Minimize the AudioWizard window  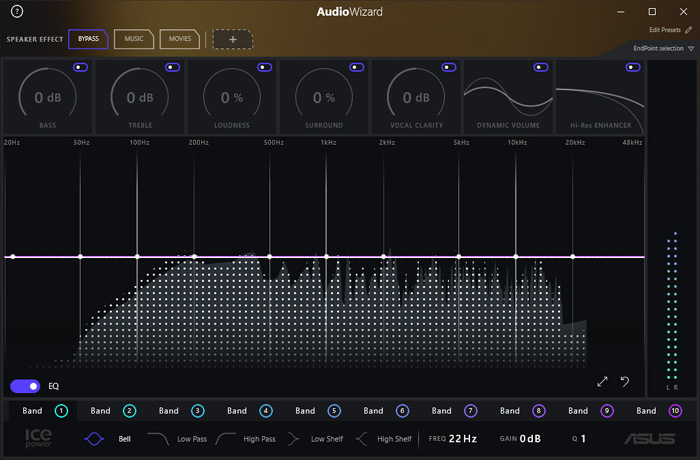click(621, 12)
